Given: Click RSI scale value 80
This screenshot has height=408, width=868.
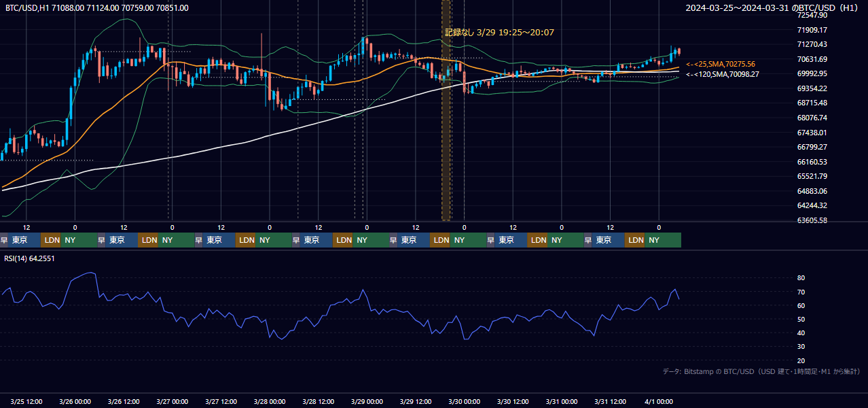Looking at the screenshot, I should 801,278.
